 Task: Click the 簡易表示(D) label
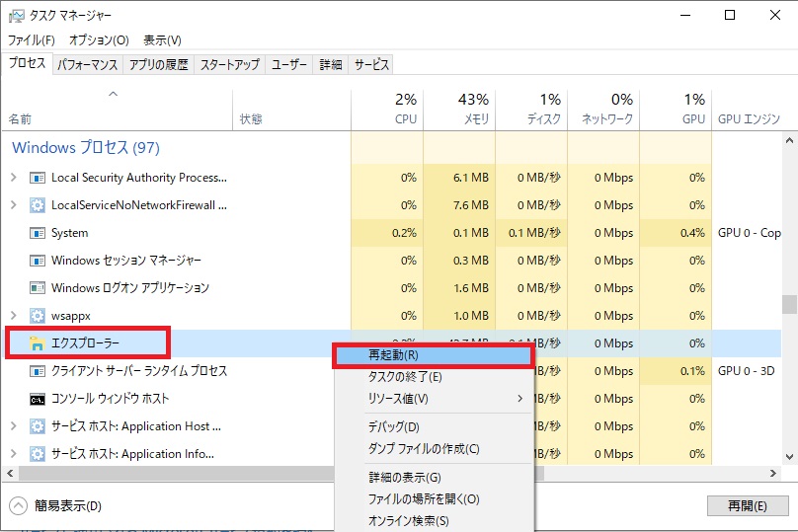tap(68, 505)
